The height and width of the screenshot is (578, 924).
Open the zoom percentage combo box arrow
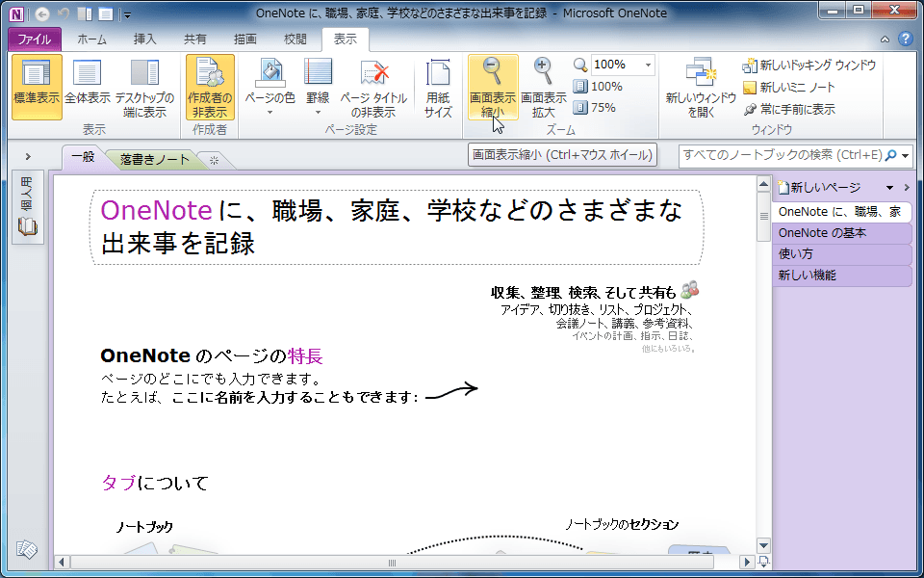(648, 65)
